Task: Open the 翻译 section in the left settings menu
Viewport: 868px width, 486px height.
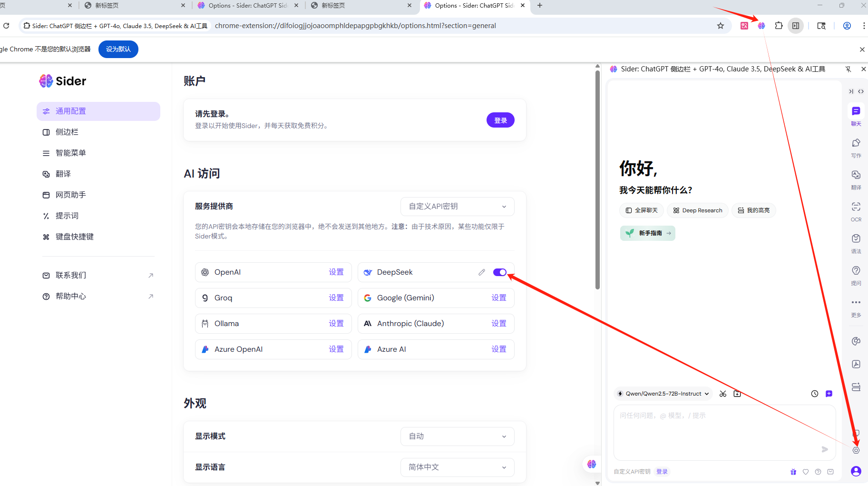Action: tap(98, 174)
